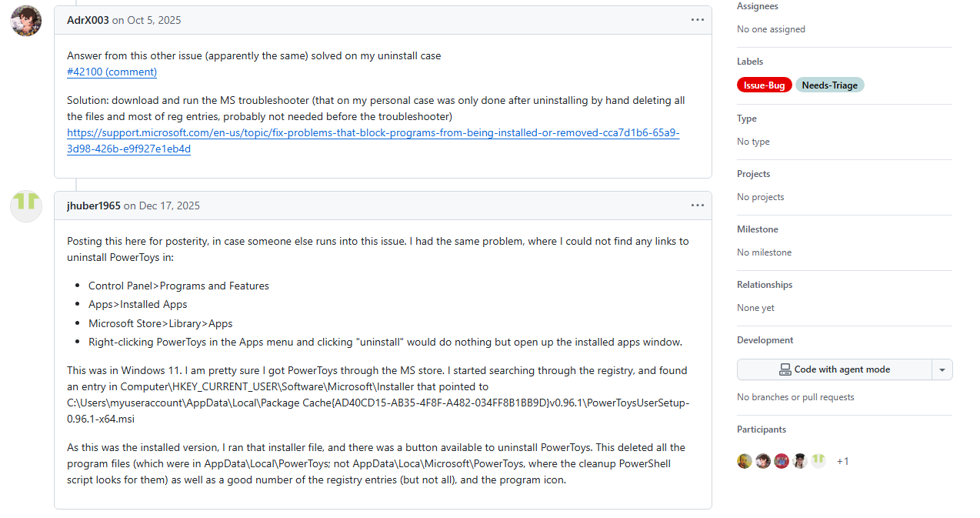Open the #42100 (comment) link
Image resolution: width=980 pixels, height=518 pixels.
click(112, 72)
